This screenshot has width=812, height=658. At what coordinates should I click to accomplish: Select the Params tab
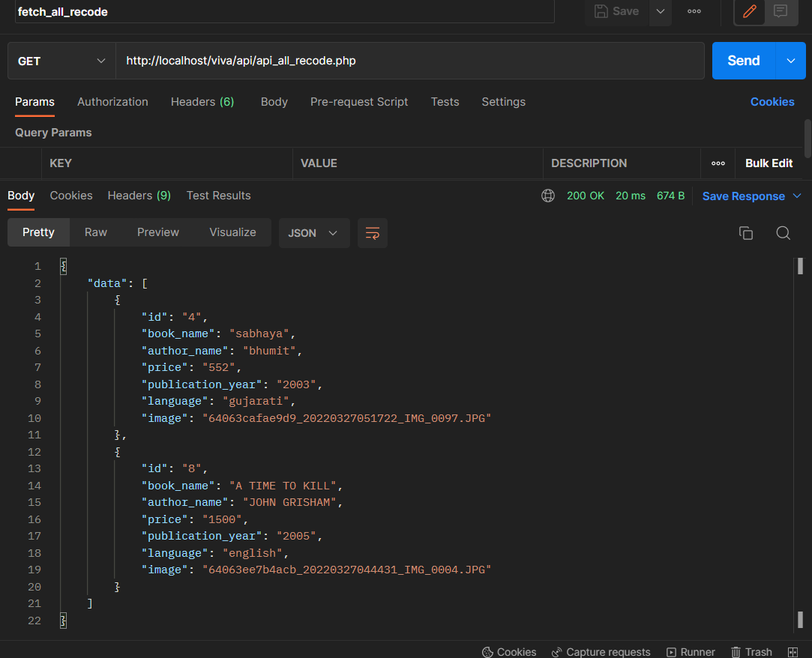(x=34, y=102)
